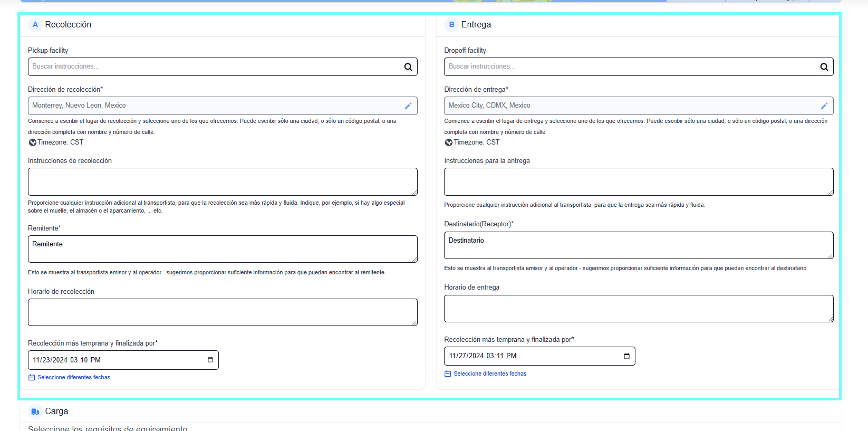Edit the Mexico City delivery address pencil icon
868x431 pixels.
[824, 106]
